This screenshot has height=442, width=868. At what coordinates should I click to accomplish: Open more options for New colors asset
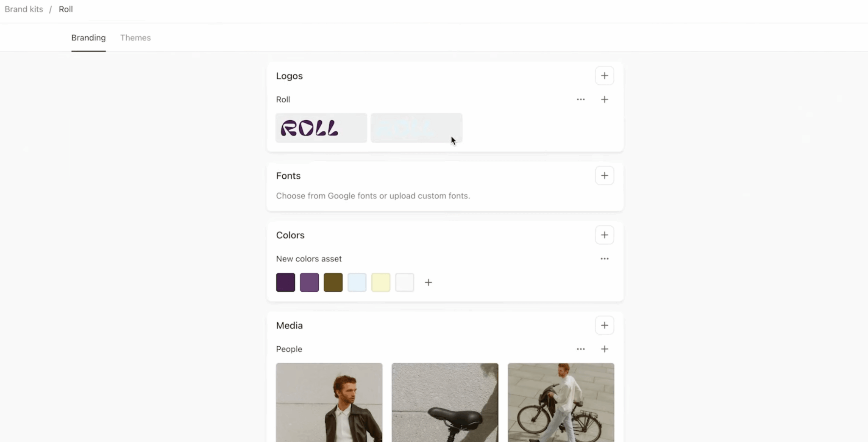click(x=604, y=259)
